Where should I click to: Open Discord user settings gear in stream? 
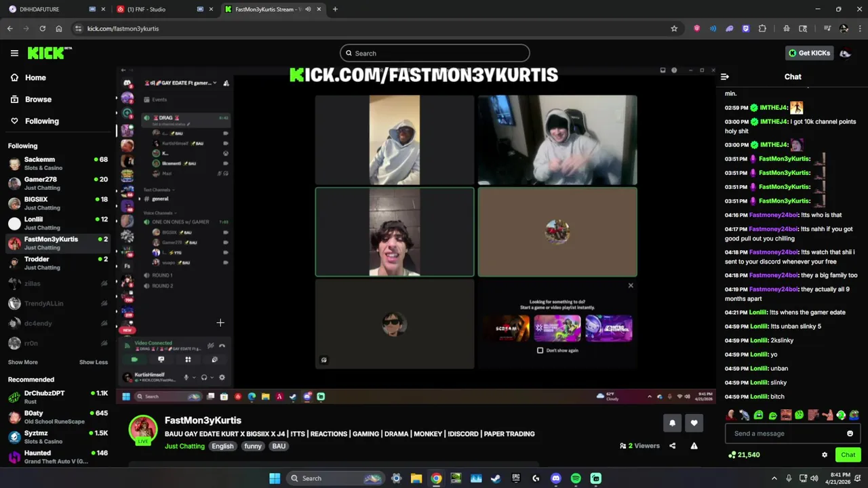[x=222, y=378]
